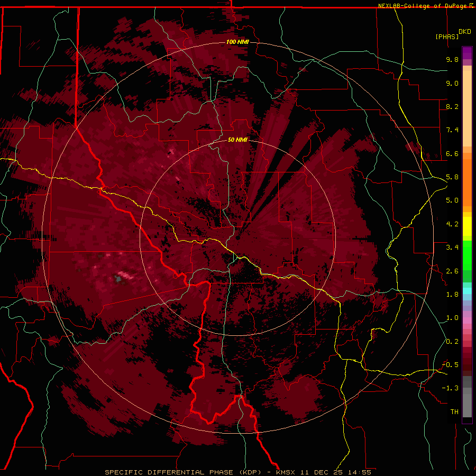476x476 pixels.
Task: Click the 8.2 scale value
Action: [452, 106]
